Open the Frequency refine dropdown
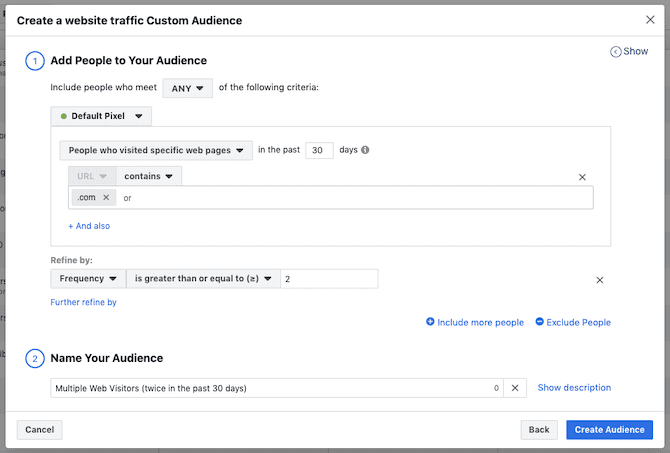The image size is (670, 453). point(87,279)
